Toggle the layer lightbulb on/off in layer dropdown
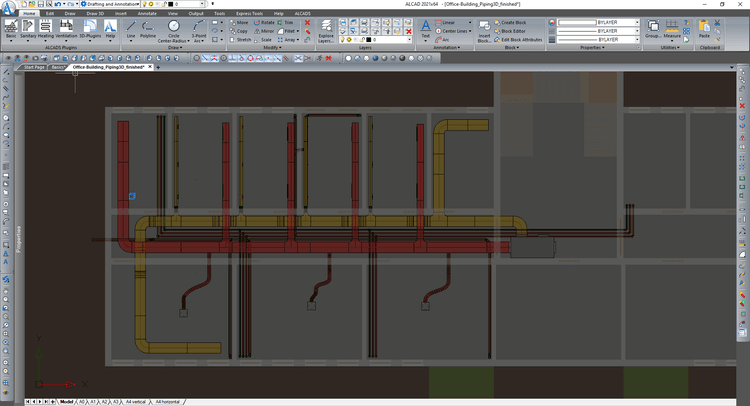 pyautogui.click(x=343, y=40)
